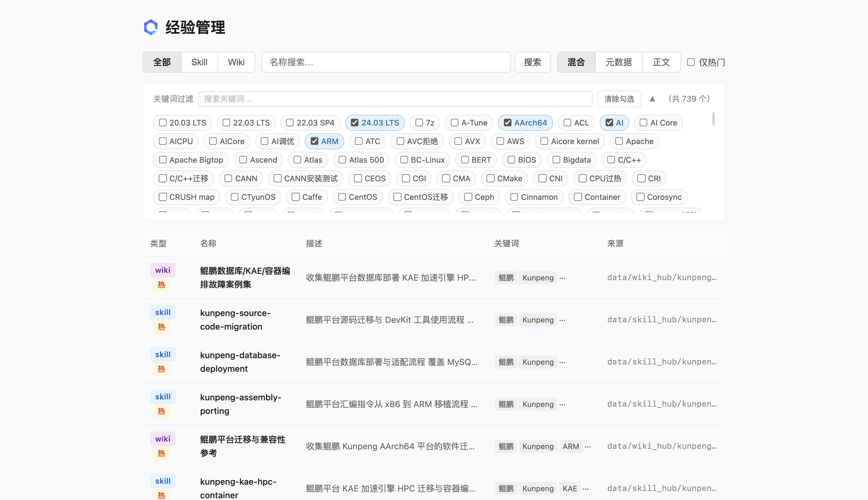Expand keywords ellipsis in kunpeng-assembly-porting row

pos(562,404)
